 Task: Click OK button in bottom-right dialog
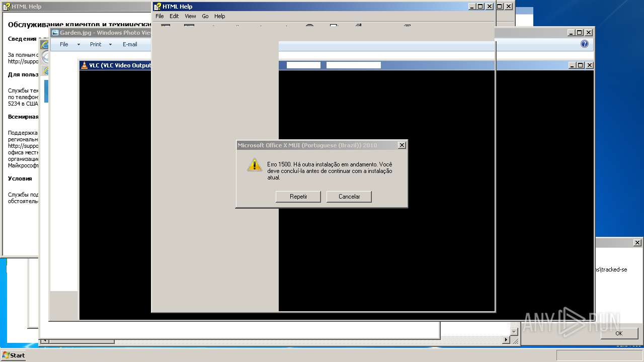point(619,333)
